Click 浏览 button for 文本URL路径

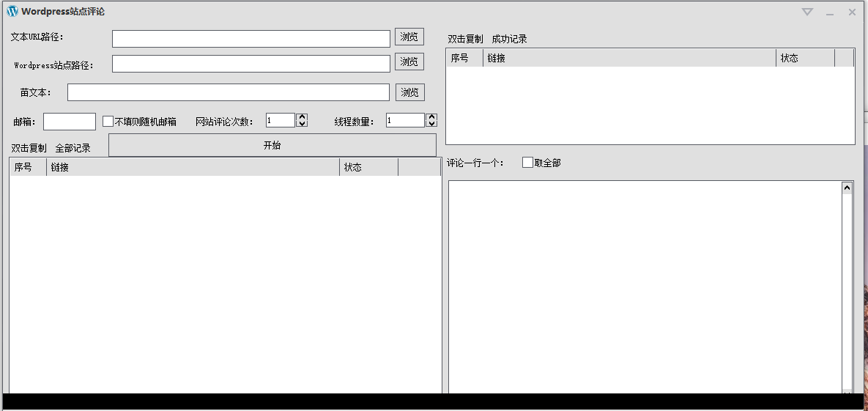(x=409, y=37)
